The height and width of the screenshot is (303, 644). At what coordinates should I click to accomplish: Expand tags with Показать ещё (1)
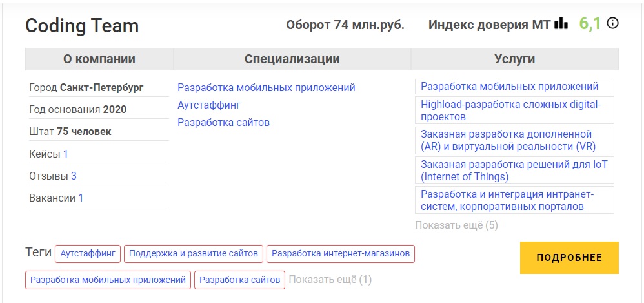point(330,280)
